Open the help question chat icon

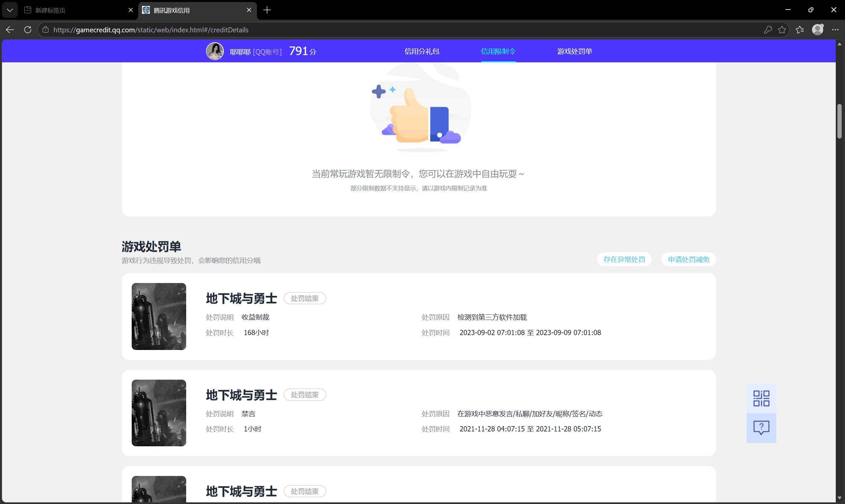pyautogui.click(x=761, y=428)
